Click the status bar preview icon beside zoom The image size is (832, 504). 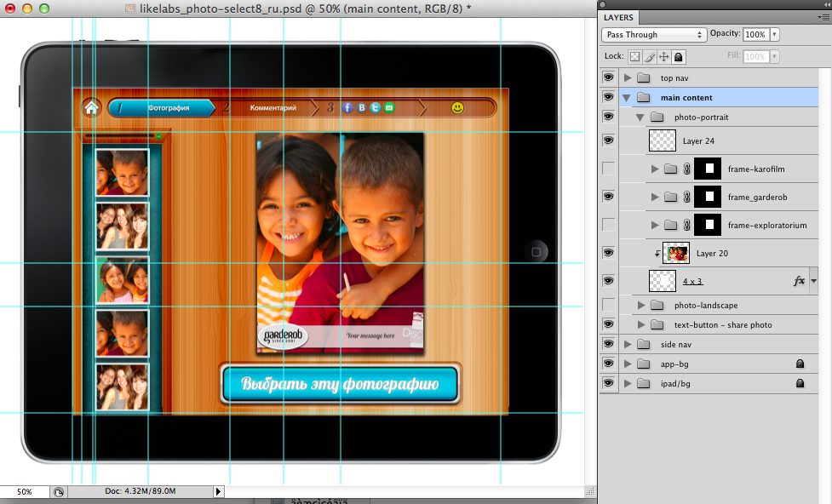tap(58, 492)
